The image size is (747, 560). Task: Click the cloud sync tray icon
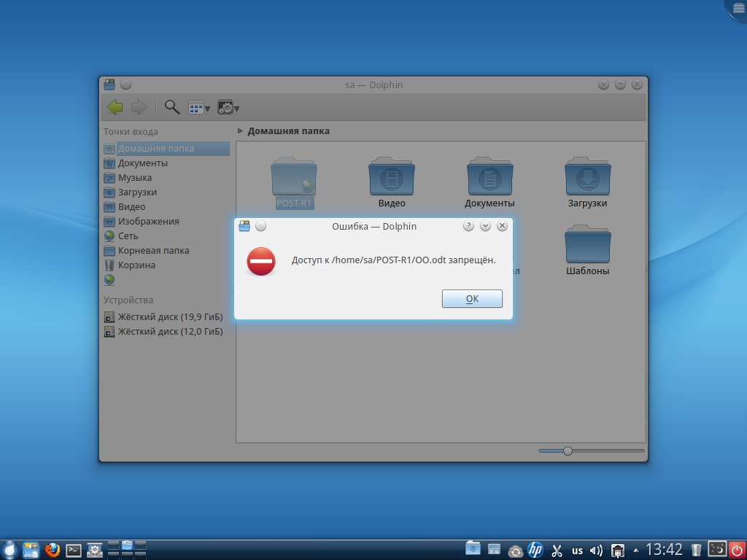(x=515, y=551)
